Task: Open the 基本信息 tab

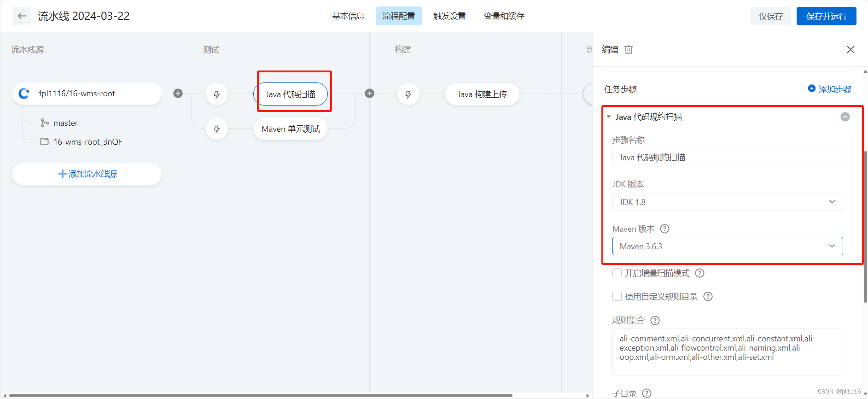Action: tap(348, 16)
